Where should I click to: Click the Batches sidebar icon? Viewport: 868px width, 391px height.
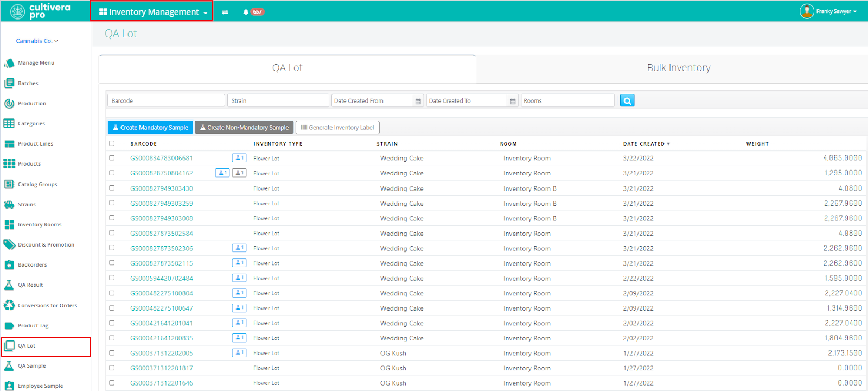point(9,83)
